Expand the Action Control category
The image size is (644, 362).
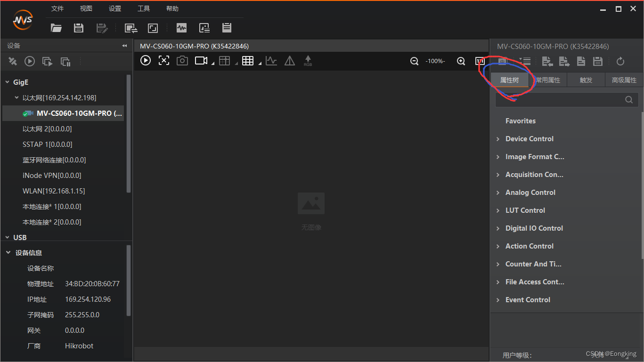(x=498, y=246)
